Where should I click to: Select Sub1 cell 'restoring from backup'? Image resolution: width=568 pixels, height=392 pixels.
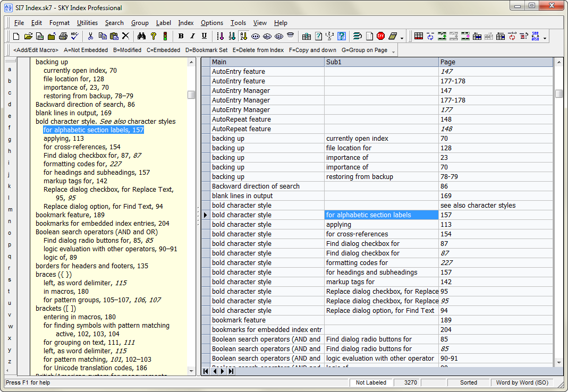pos(382,176)
